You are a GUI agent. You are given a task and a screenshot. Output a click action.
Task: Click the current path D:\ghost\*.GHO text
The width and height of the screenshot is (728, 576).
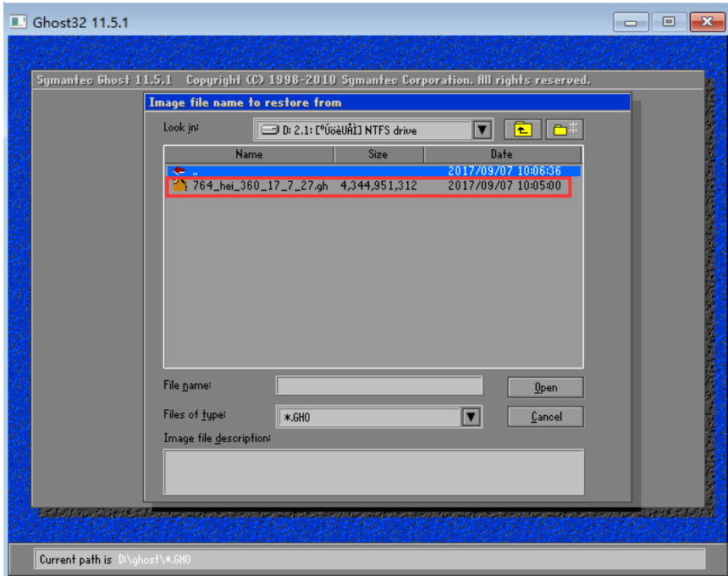pos(155,559)
